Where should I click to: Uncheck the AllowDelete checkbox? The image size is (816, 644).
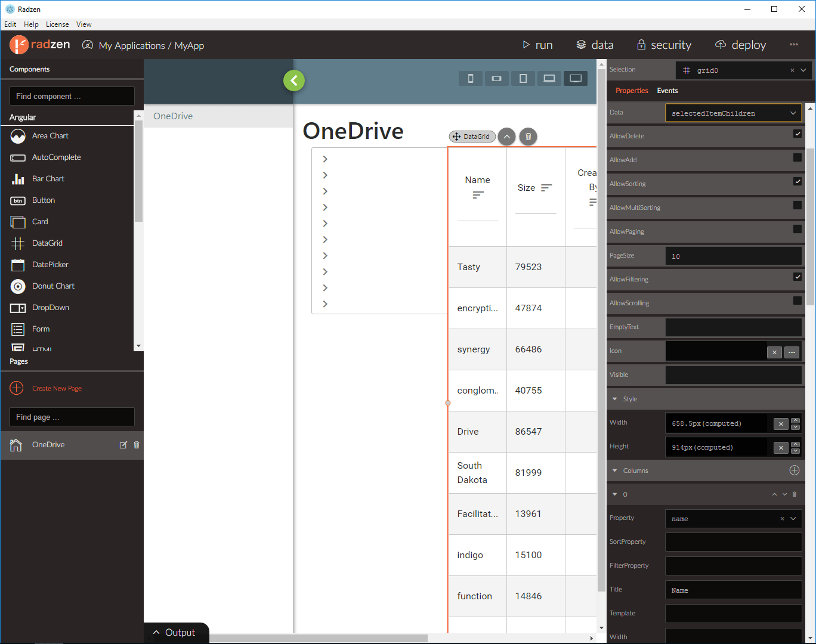(x=797, y=134)
